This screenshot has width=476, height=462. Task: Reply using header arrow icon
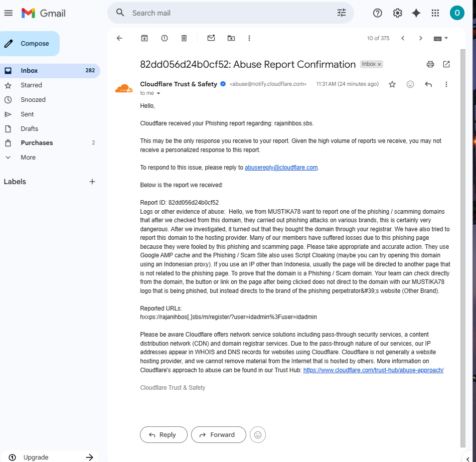click(428, 84)
